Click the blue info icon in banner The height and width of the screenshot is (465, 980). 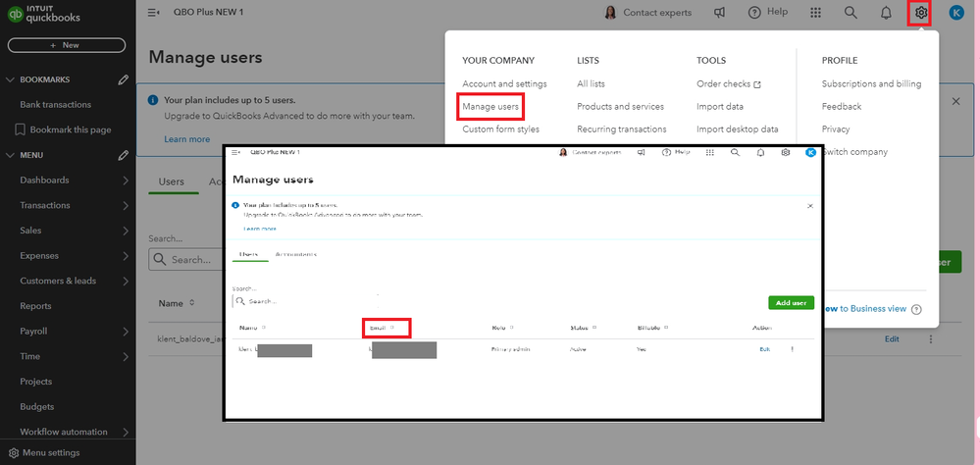[x=152, y=100]
